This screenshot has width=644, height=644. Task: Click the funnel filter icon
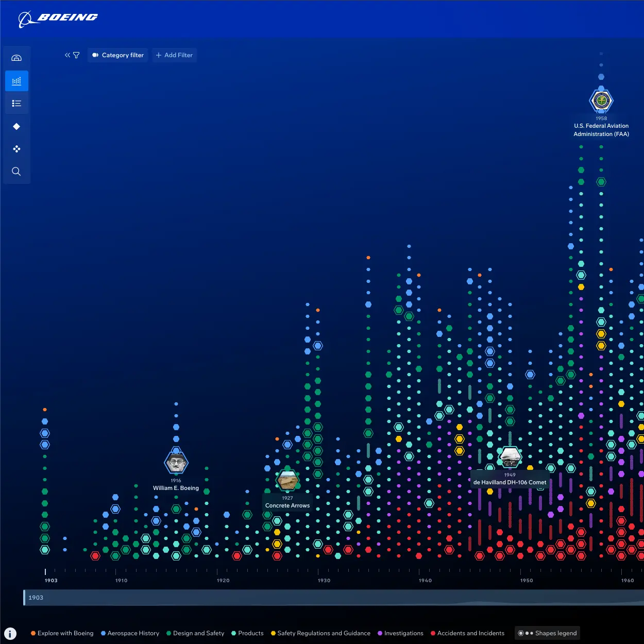click(x=76, y=55)
